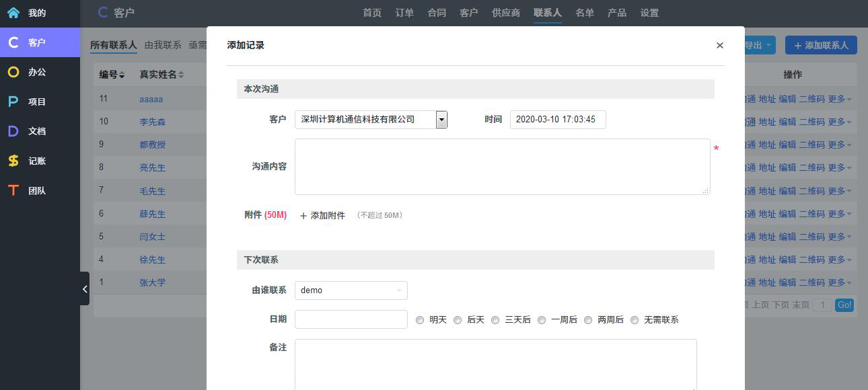Open 供应商 in top navigation
Image resolution: width=868 pixels, height=390 pixels.
[x=506, y=13]
